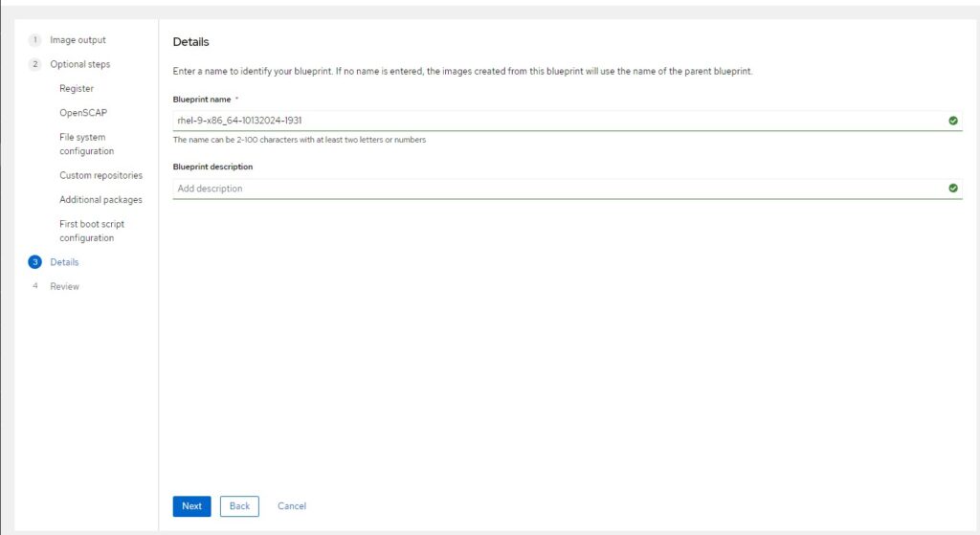Click the step 4 number icon
The width and height of the screenshot is (980, 535).
click(35, 286)
